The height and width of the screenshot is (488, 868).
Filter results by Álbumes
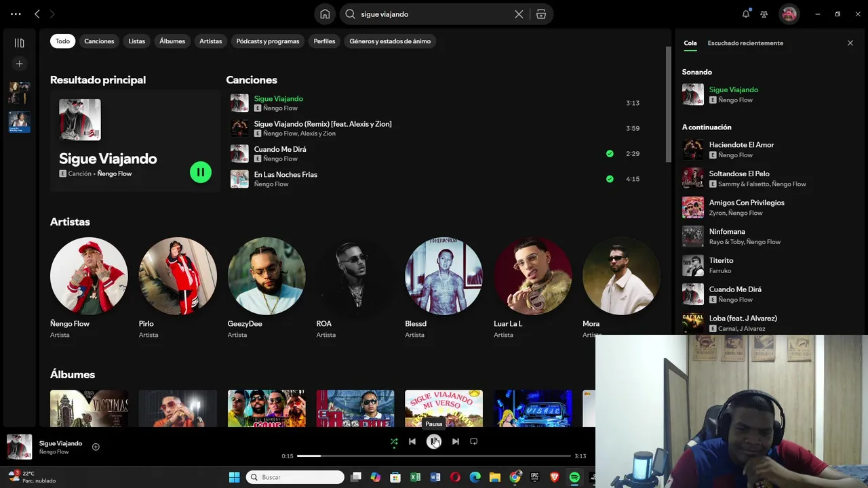point(172,41)
